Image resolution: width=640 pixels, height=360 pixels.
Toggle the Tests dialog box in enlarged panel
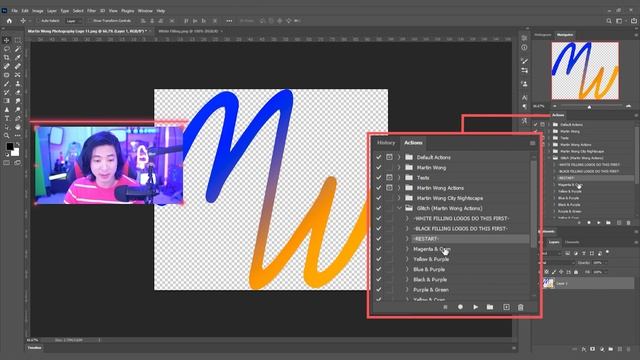click(x=389, y=178)
